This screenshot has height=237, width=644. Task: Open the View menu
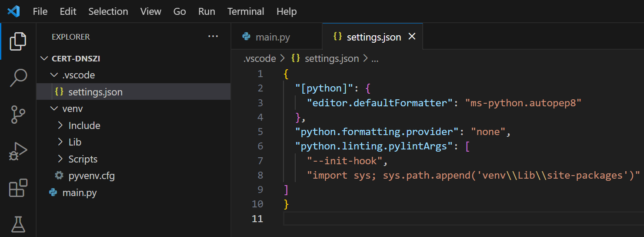coord(151,11)
